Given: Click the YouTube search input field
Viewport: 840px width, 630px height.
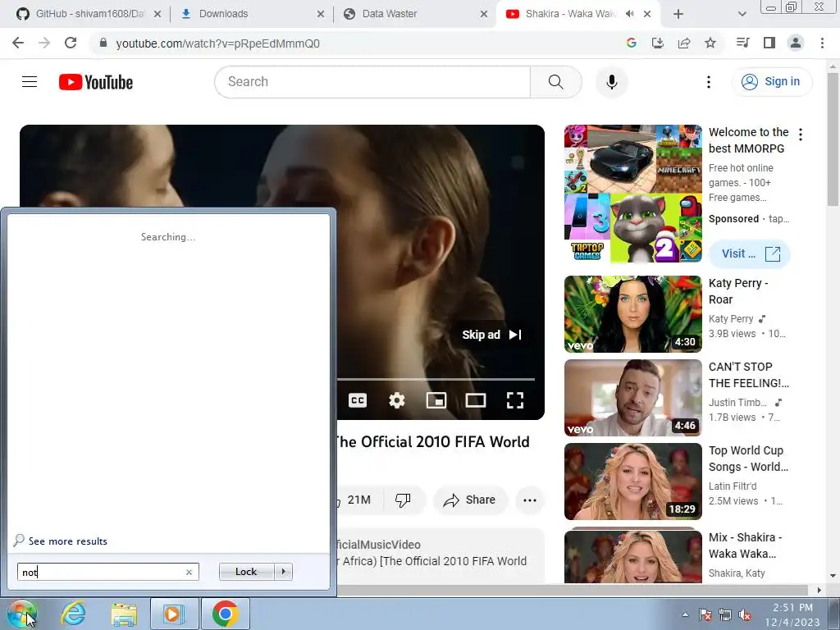Looking at the screenshot, I should (x=372, y=82).
